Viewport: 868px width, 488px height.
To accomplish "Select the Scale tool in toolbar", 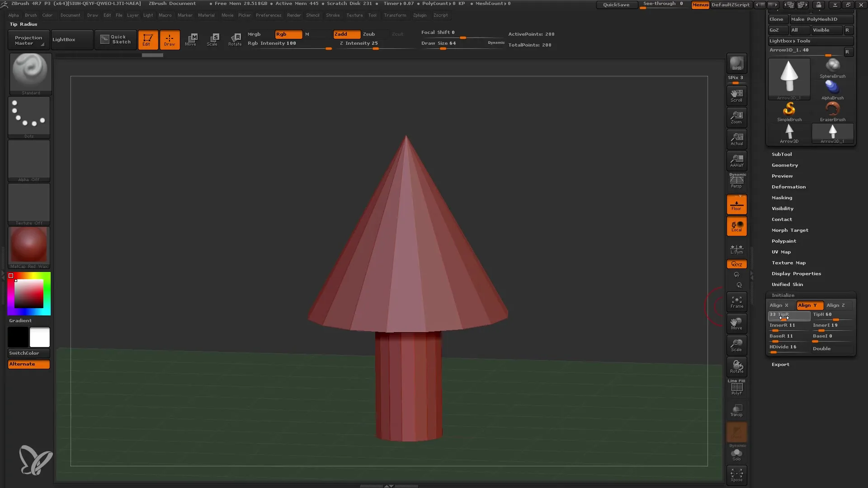I will (213, 39).
